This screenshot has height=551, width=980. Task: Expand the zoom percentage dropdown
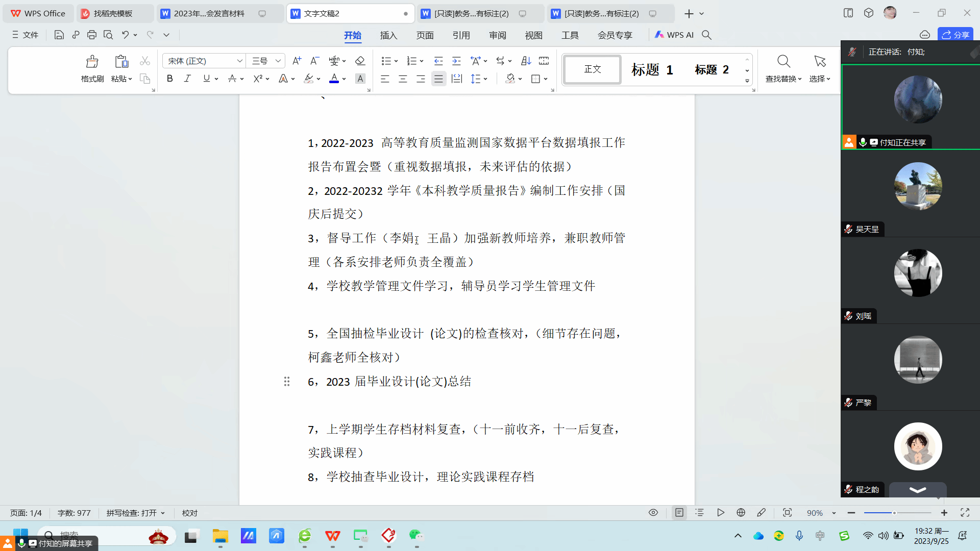point(834,513)
